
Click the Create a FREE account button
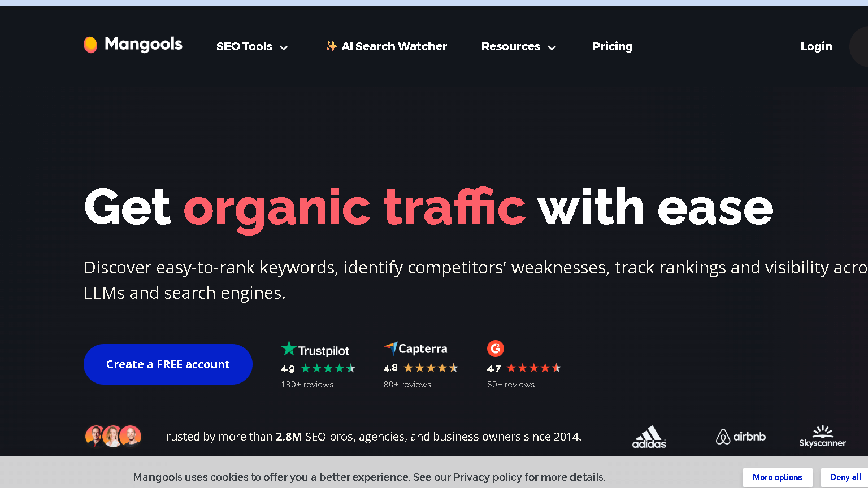coord(168,364)
